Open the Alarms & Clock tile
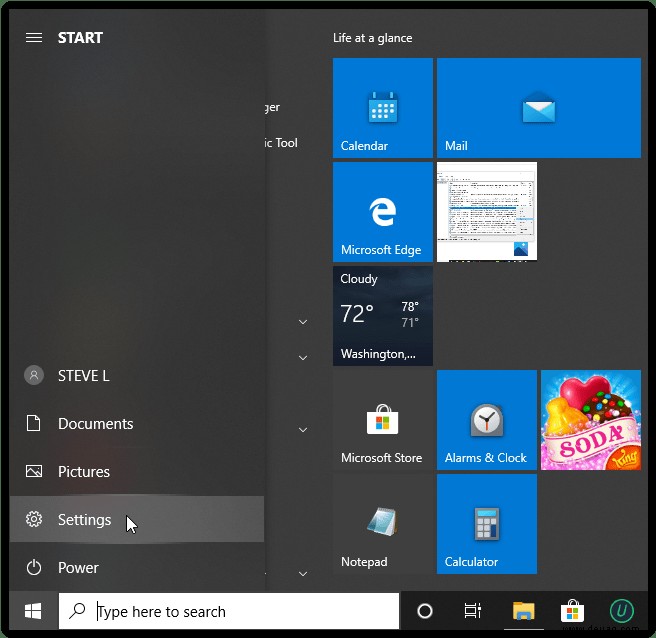The width and height of the screenshot is (656, 638). (487, 420)
